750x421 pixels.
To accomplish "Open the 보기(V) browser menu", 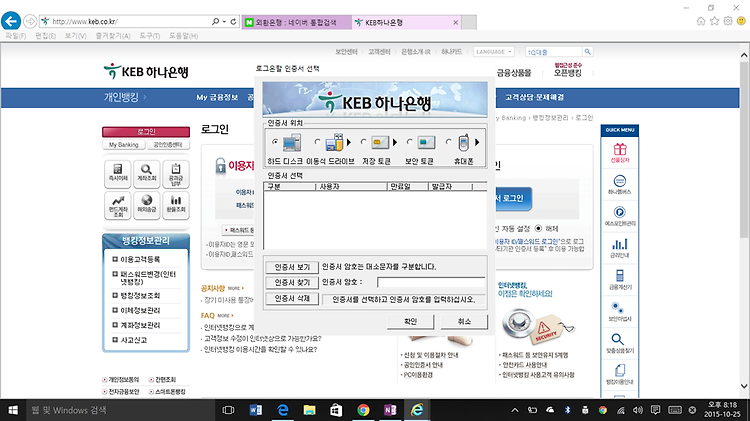I will [76, 36].
